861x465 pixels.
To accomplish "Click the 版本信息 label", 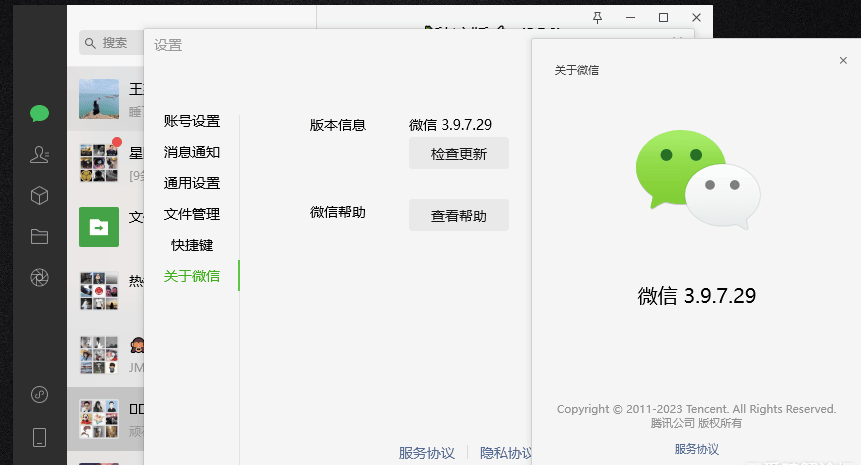I will (x=338, y=125).
